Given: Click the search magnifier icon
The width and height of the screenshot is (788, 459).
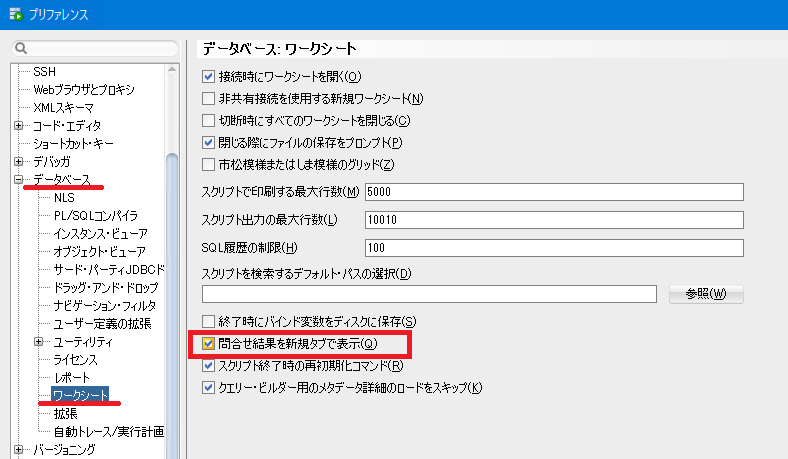Looking at the screenshot, I should click(21, 48).
